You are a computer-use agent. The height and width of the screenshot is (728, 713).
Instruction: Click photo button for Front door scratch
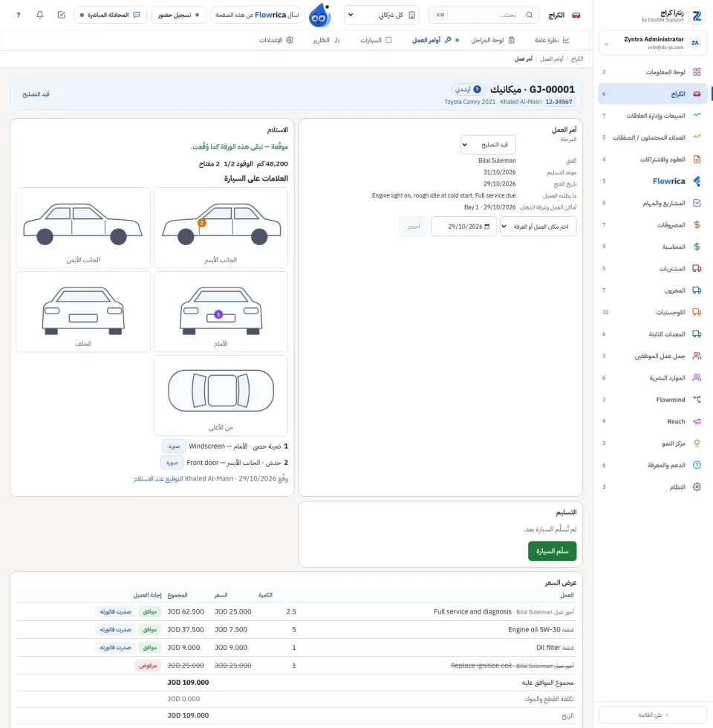point(172,463)
